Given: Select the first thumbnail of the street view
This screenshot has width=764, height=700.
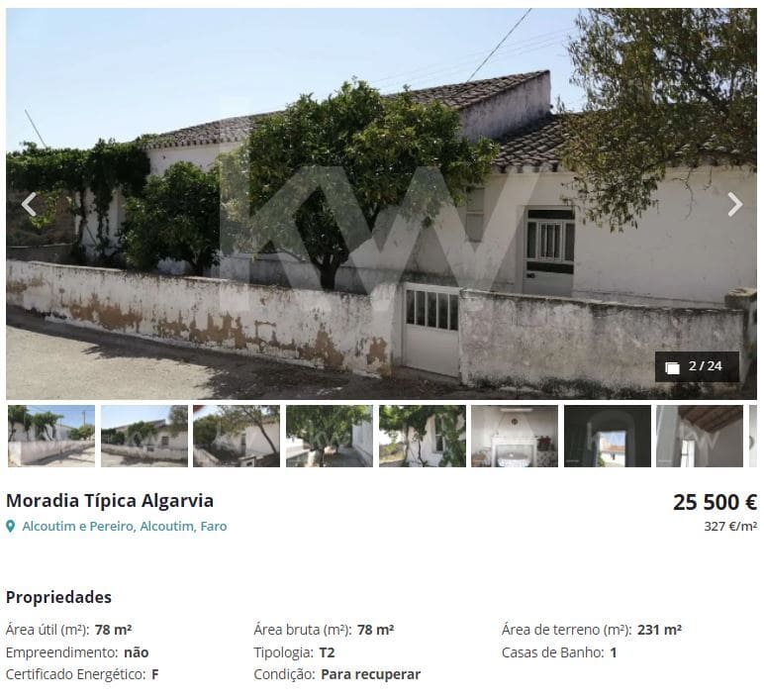Looking at the screenshot, I should click(51, 437).
